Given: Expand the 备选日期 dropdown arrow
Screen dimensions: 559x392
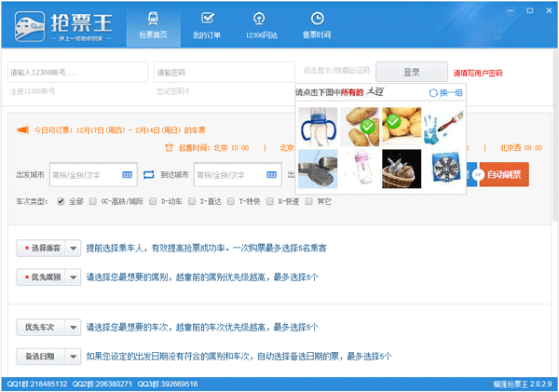Looking at the screenshot, I should (74, 356).
